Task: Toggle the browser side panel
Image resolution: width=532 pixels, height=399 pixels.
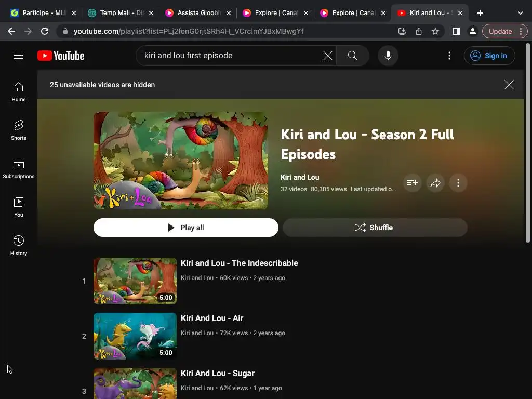Action: 456,32
